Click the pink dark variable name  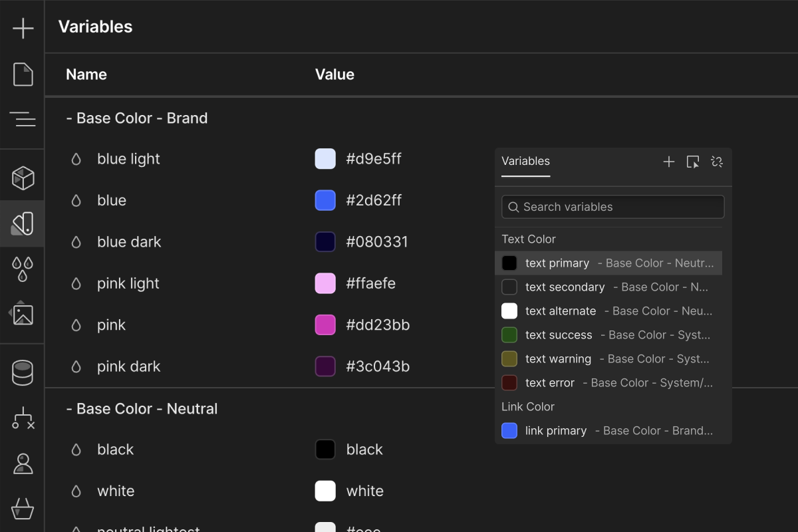[128, 366]
